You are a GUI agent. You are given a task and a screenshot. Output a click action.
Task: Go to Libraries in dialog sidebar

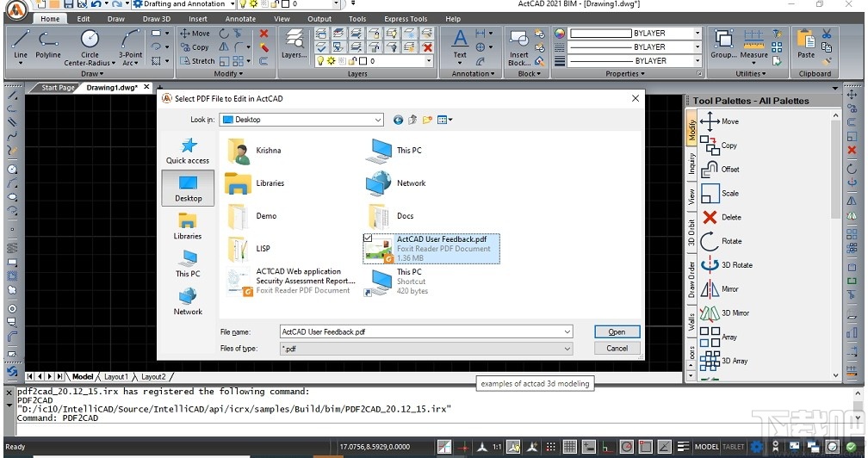[188, 226]
